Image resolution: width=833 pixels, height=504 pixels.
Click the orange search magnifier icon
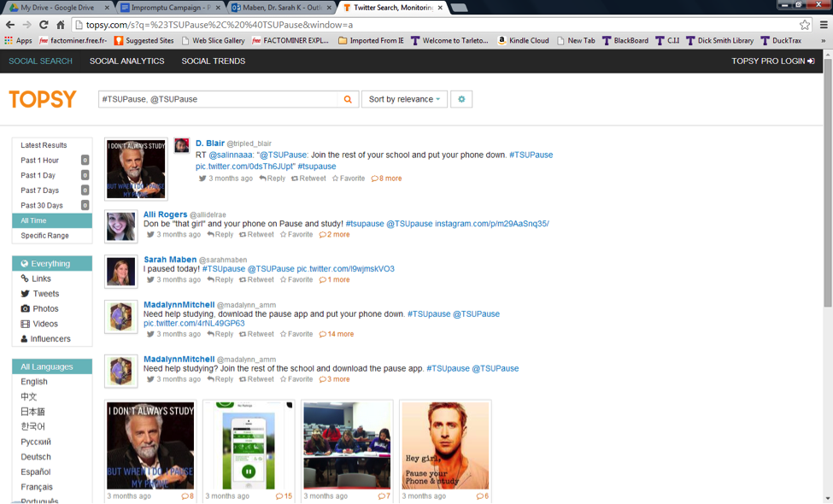pos(348,99)
